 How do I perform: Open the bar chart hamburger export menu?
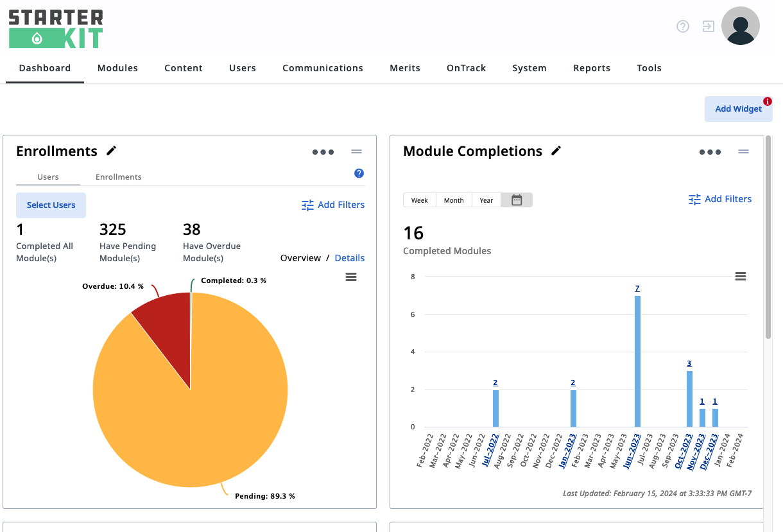tap(741, 276)
